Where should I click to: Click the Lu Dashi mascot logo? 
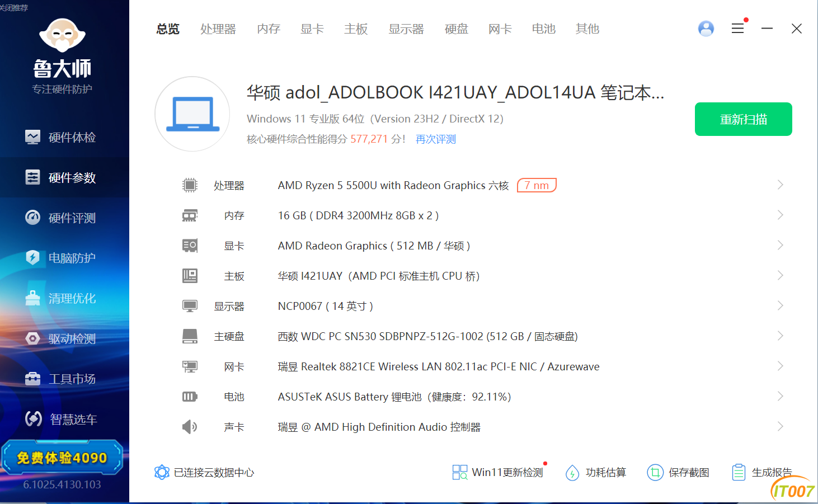point(62,35)
